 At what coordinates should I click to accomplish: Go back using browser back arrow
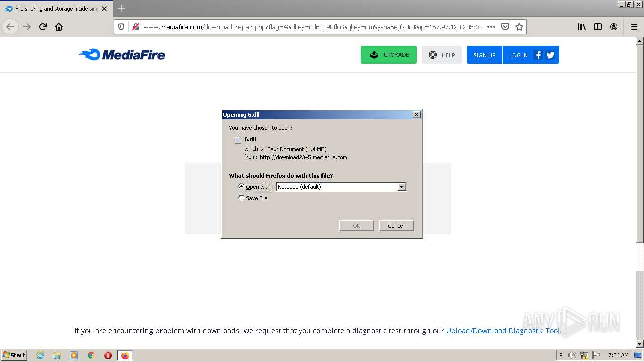10,27
